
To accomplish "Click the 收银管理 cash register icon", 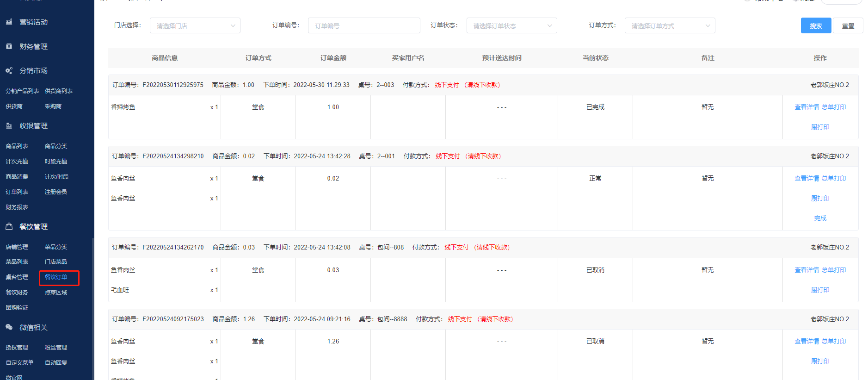I will click(x=9, y=125).
